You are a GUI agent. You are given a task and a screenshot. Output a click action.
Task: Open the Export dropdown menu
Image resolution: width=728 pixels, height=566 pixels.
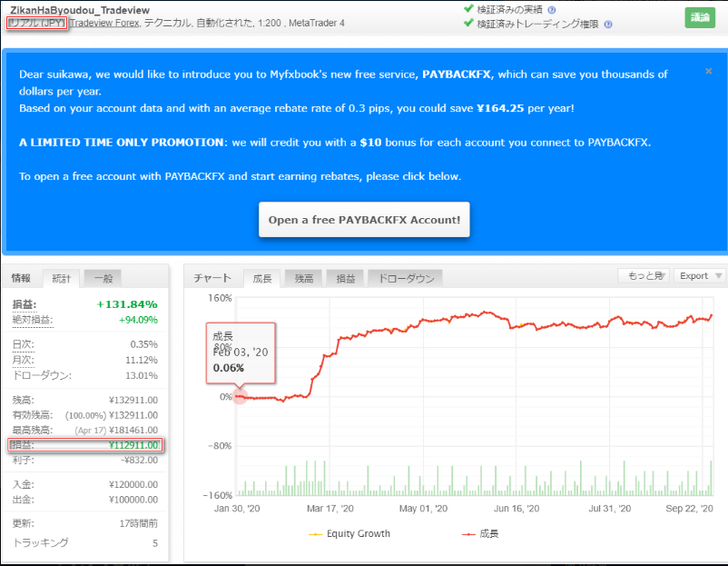(700, 275)
